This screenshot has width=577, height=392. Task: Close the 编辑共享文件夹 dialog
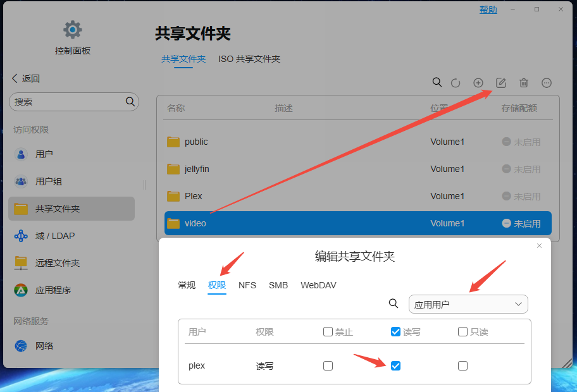click(539, 246)
